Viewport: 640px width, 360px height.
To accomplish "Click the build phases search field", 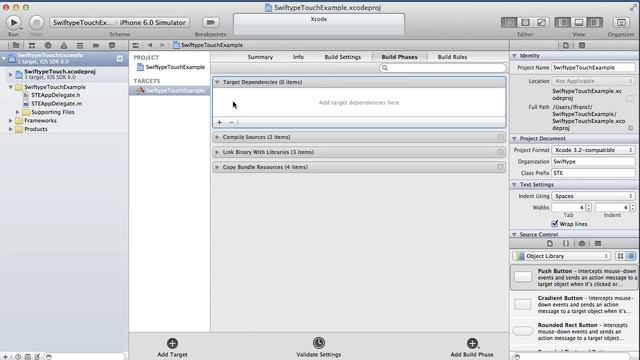I will click(442, 68).
